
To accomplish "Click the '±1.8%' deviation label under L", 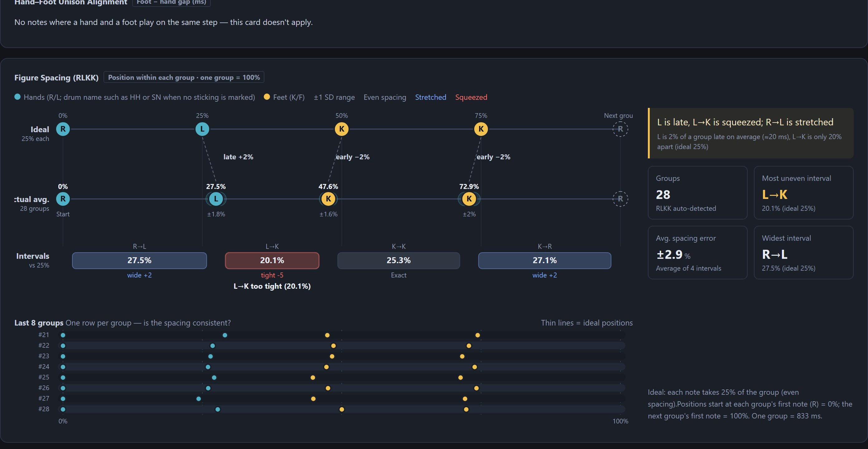I will pyautogui.click(x=216, y=214).
